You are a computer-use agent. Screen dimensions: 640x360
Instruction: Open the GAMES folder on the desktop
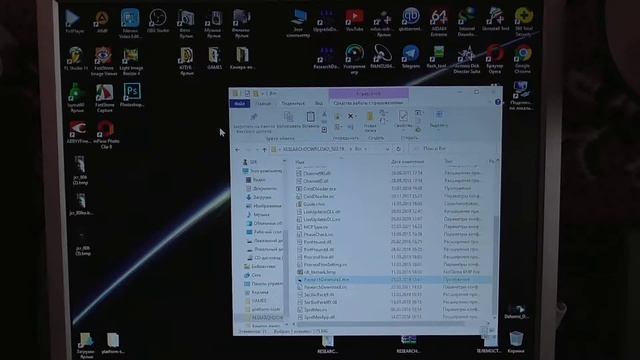click(214, 58)
